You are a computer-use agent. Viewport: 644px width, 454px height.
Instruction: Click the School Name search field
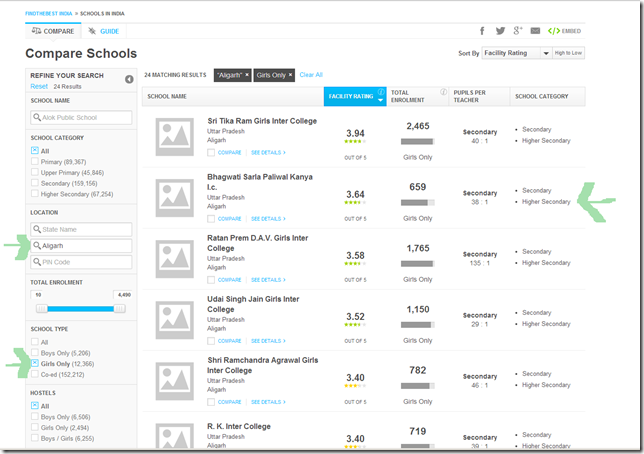[81, 118]
